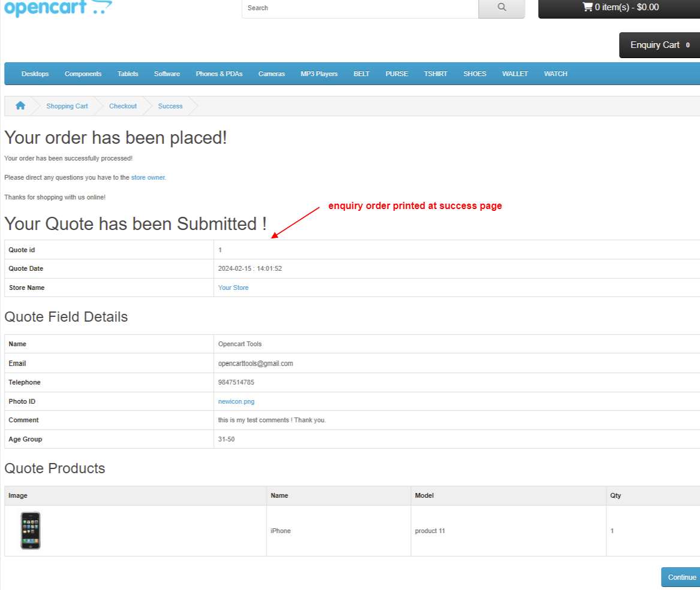Click the magnifying glass search button
700x590 pixels.
coord(502,8)
